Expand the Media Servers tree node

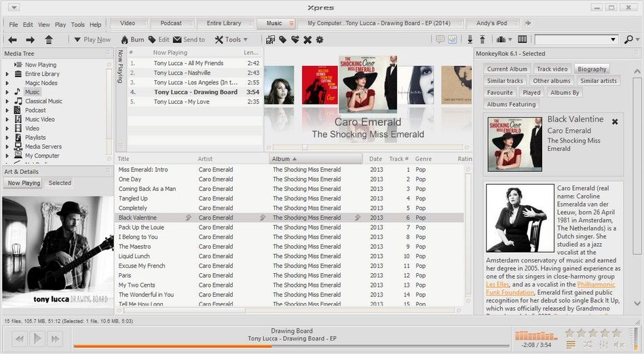(7, 147)
